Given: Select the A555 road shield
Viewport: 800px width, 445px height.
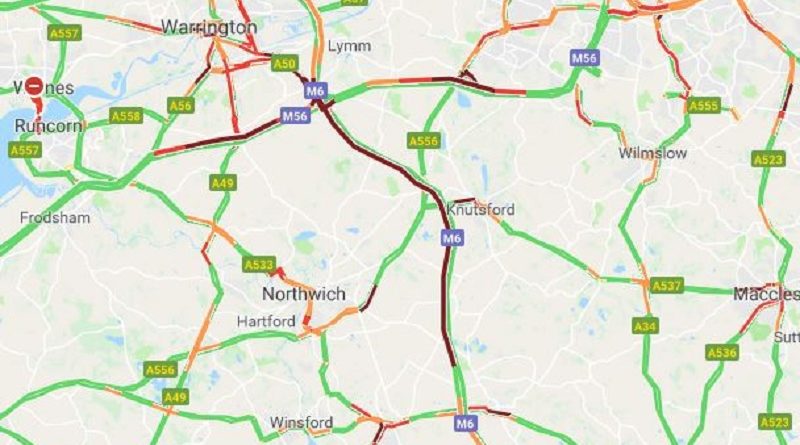Looking at the screenshot, I should (x=704, y=106).
